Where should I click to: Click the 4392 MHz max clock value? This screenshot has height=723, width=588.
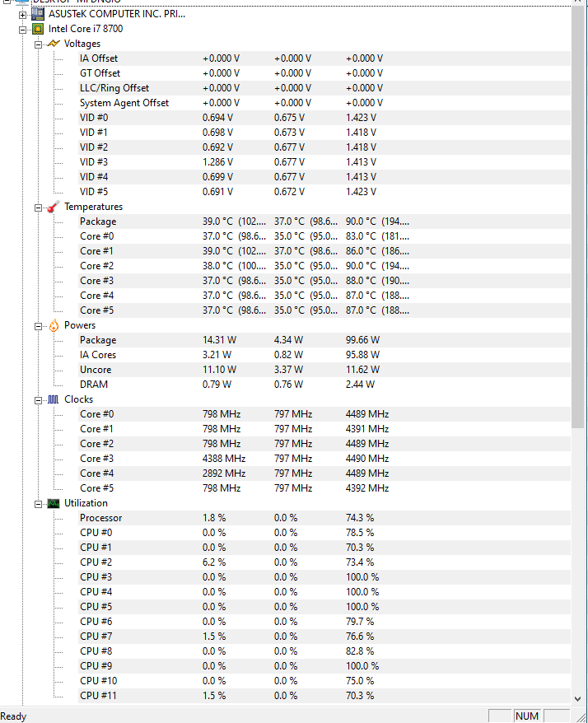click(x=367, y=487)
